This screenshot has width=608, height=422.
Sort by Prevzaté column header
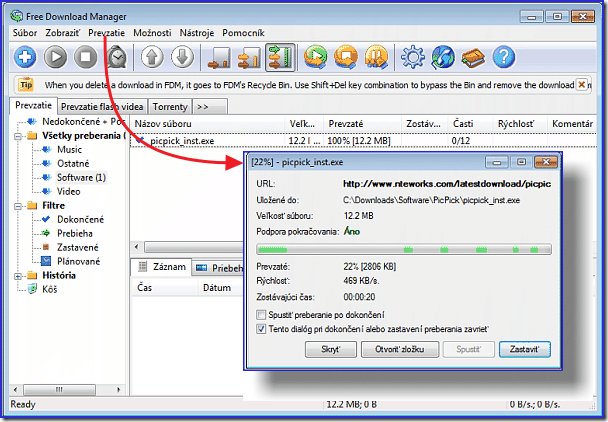363,124
